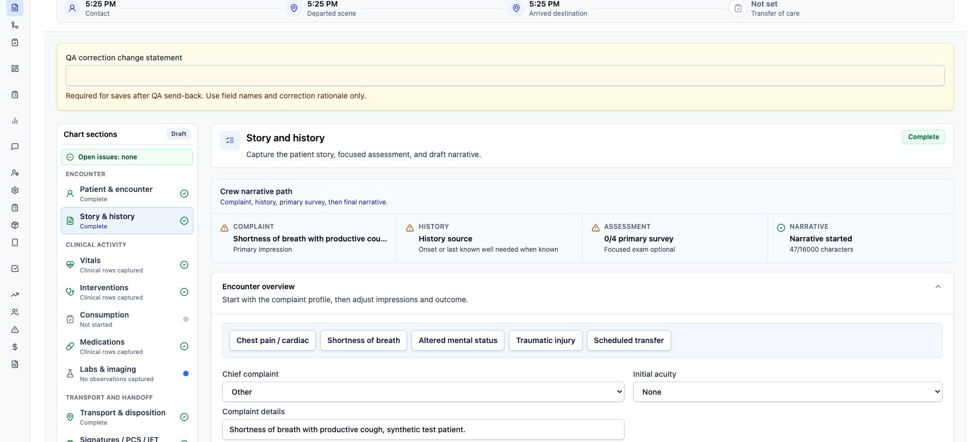The height and width of the screenshot is (442, 980).
Task: Select Transport & disposition section
Action: click(x=127, y=417)
